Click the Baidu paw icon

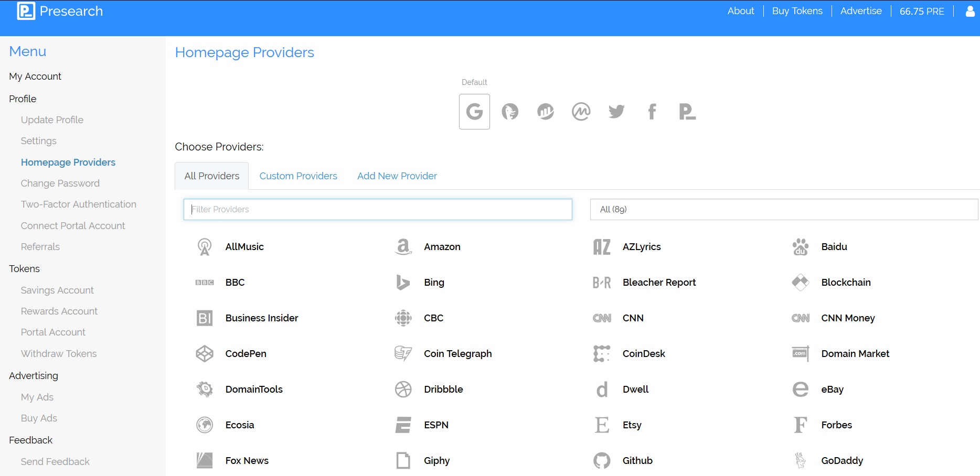[x=800, y=247]
